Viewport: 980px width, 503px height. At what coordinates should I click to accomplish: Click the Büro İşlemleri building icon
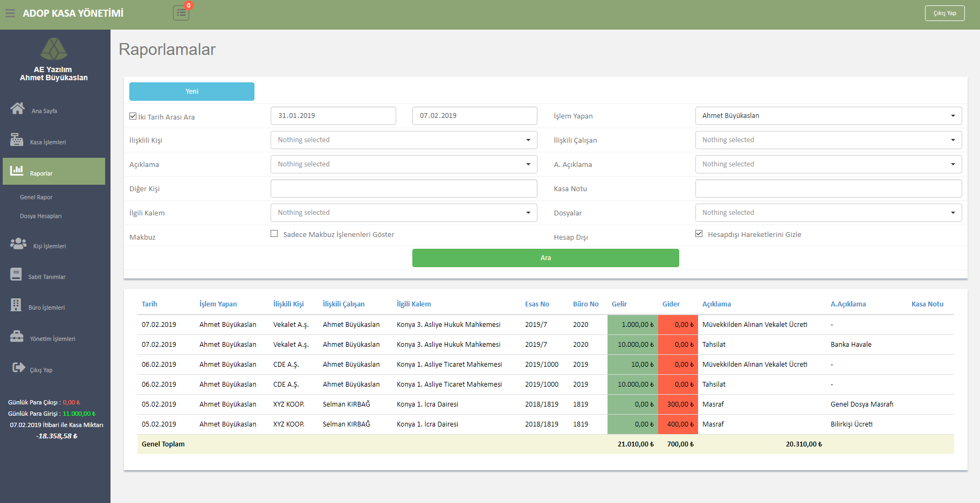coord(16,305)
